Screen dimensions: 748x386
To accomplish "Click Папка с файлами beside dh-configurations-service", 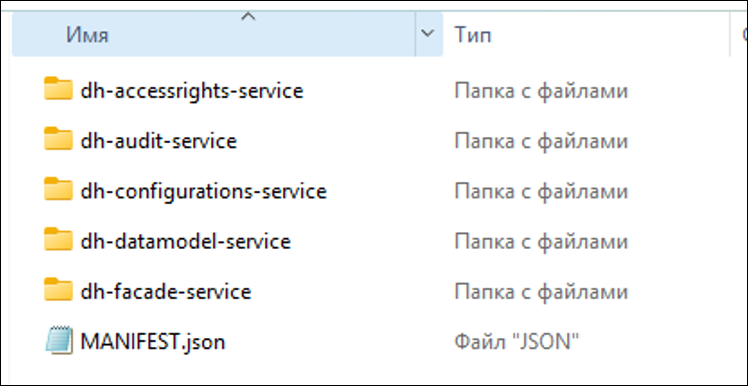I will tap(541, 192).
